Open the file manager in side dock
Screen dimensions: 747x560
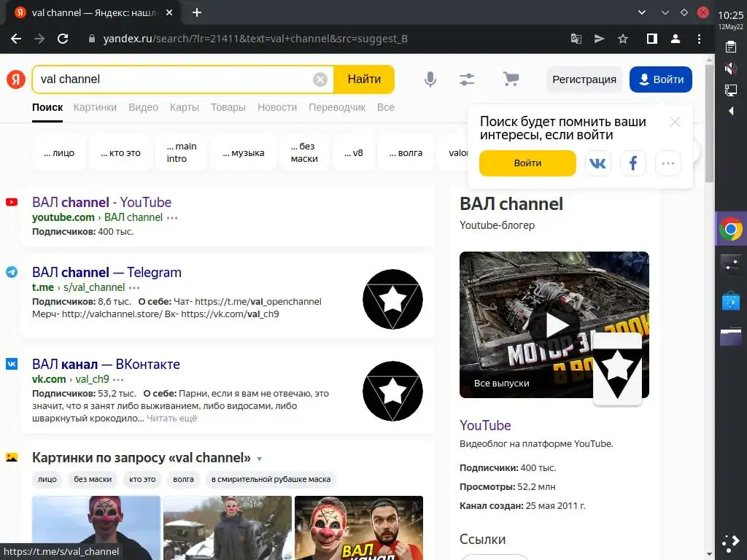731,337
